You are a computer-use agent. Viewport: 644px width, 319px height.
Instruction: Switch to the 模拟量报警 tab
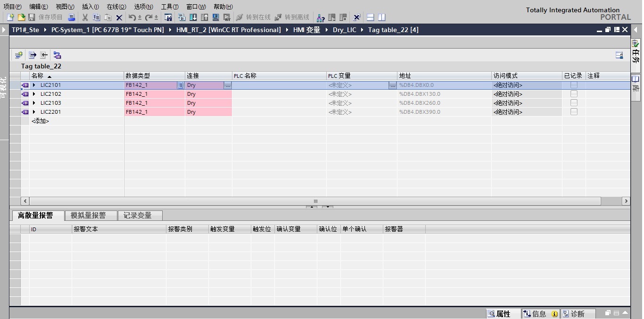[91, 216]
